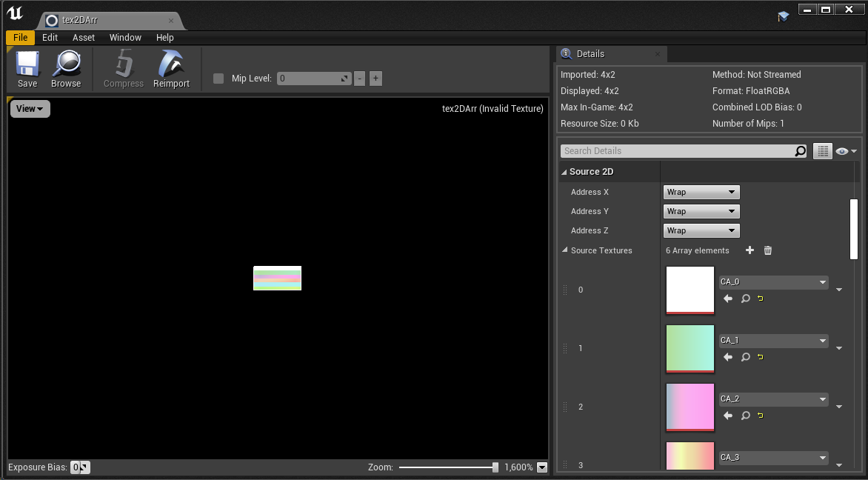Collapse the Source Textures list
The image size is (868, 480).
click(564, 250)
